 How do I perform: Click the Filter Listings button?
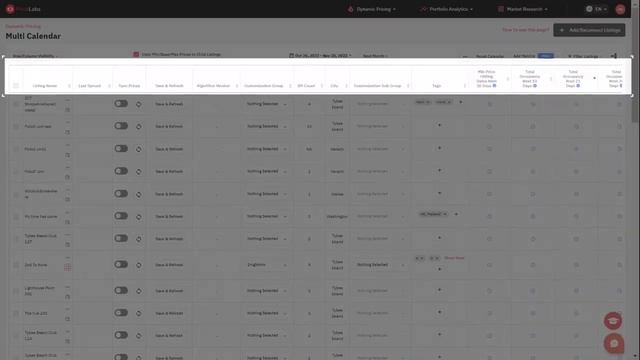click(583, 56)
